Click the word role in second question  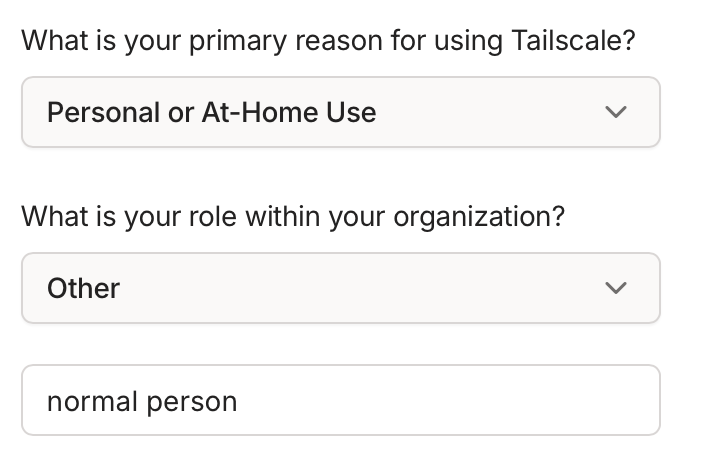click(x=206, y=217)
